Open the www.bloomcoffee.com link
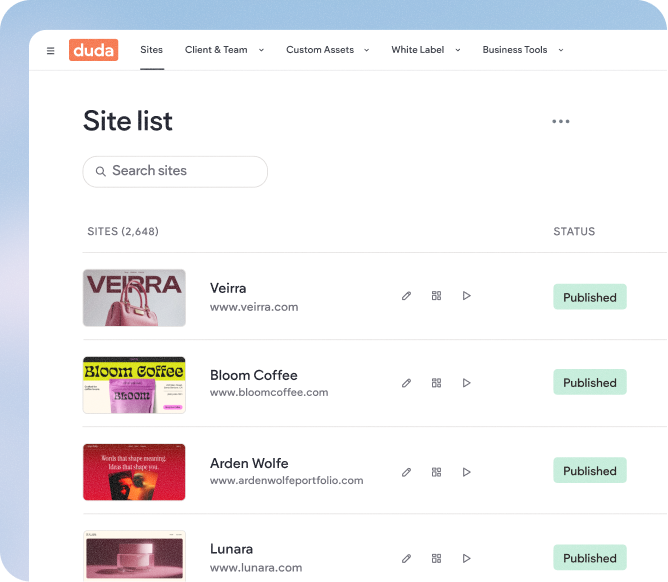 coord(269,392)
